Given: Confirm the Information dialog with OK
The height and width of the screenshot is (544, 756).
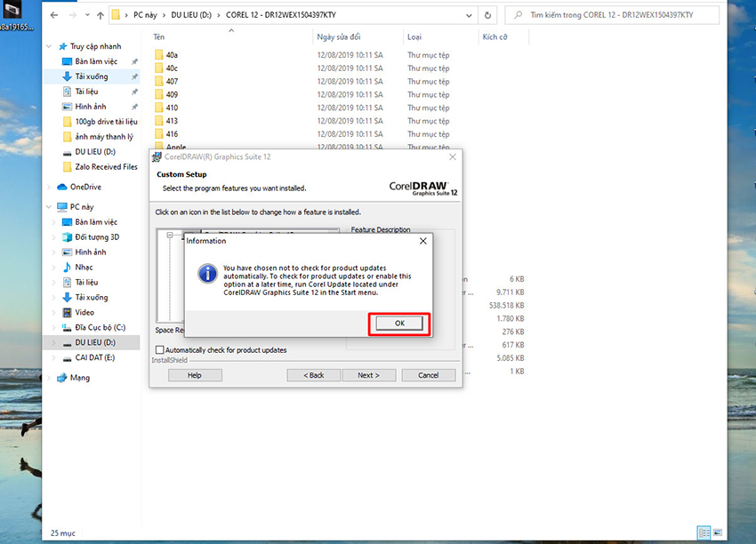Looking at the screenshot, I should click(399, 324).
